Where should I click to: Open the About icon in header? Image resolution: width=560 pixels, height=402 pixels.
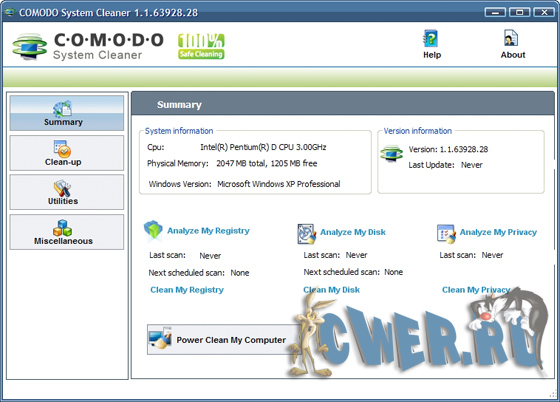tap(511, 38)
